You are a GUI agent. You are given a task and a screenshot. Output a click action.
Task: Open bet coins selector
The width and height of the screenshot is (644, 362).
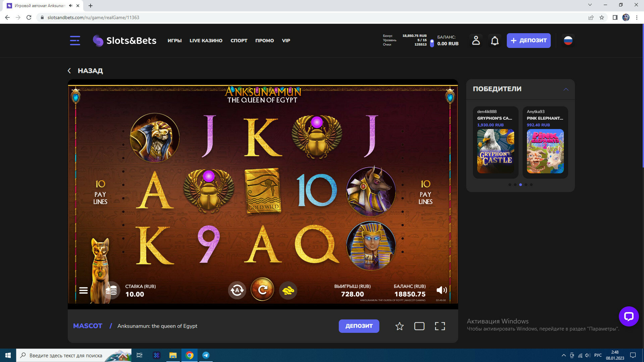click(x=111, y=290)
